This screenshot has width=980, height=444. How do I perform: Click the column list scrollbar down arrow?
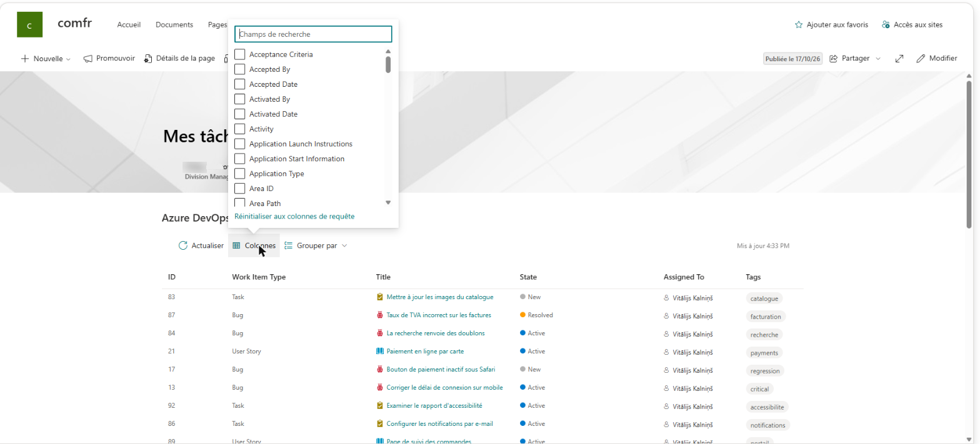pyautogui.click(x=388, y=202)
